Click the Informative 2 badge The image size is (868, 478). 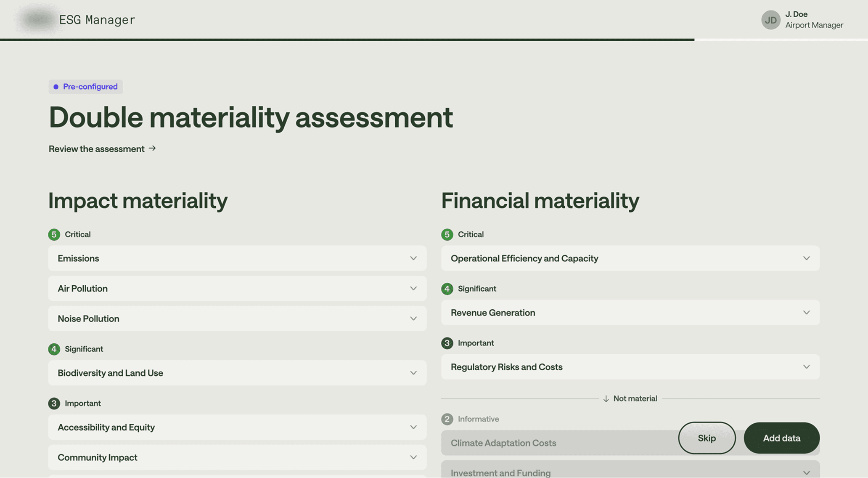click(x=447, y=419)
